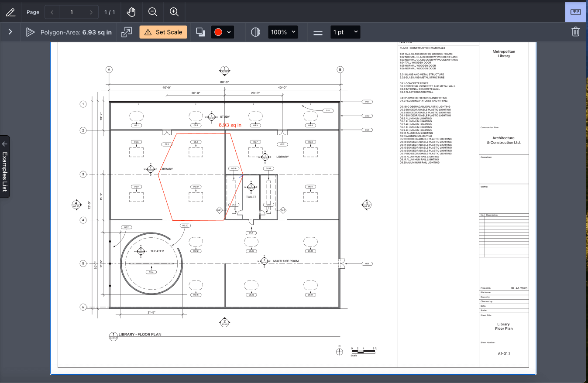Click the fill opacity contrast icon

[x=255, y=31]
